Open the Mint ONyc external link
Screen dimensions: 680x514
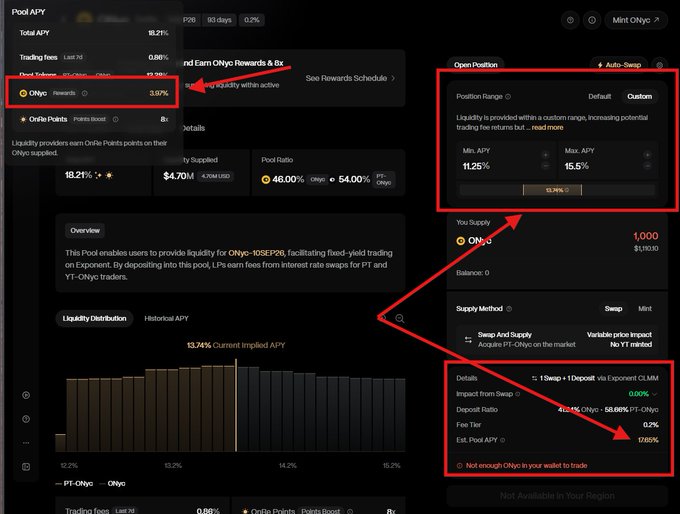pos(636,20)
